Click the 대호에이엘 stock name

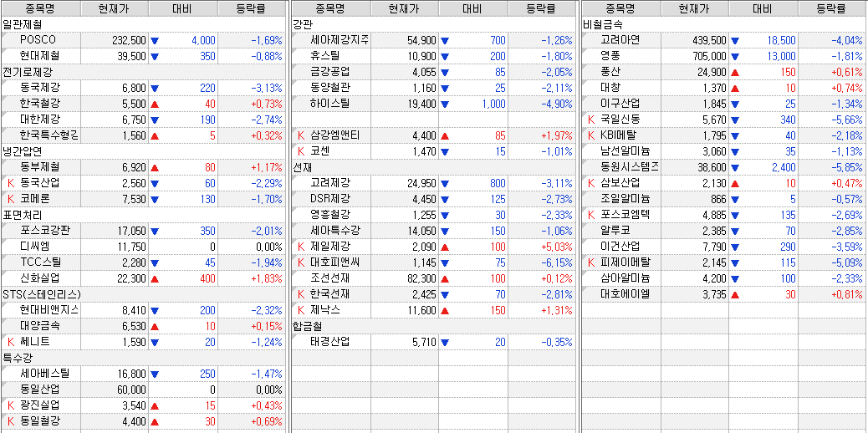point(625,294)
